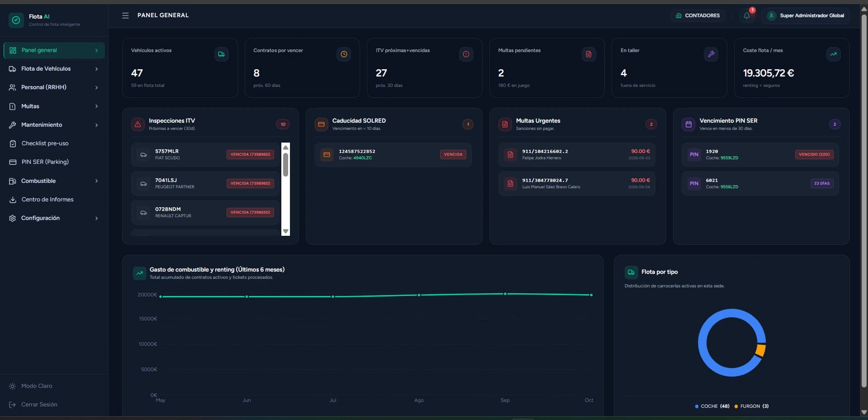This screenshot has height=420, width=868.
Task: Expand the Mantenimiento submenu chevron
Action: click(x=96, y=125)
